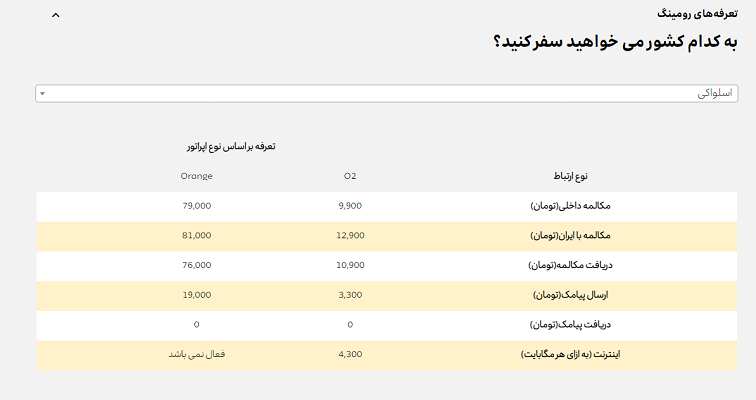The image size is (756, 400).
Task: Click Orange value 19,000
Action: pos(197,295)
